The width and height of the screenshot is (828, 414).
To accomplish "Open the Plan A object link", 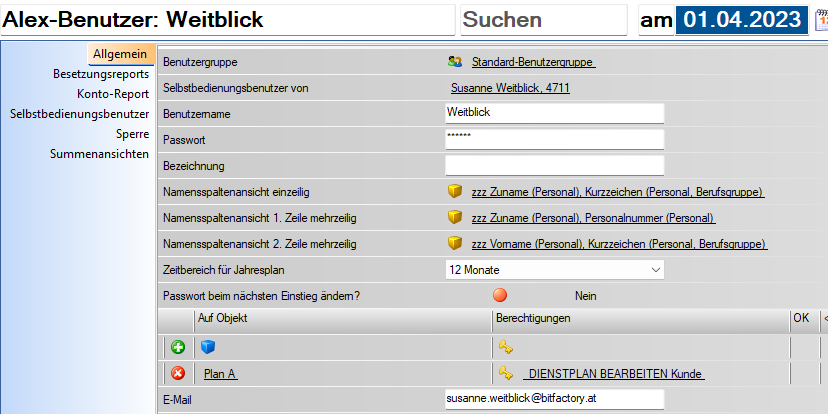I will click(x=219, y=374).
